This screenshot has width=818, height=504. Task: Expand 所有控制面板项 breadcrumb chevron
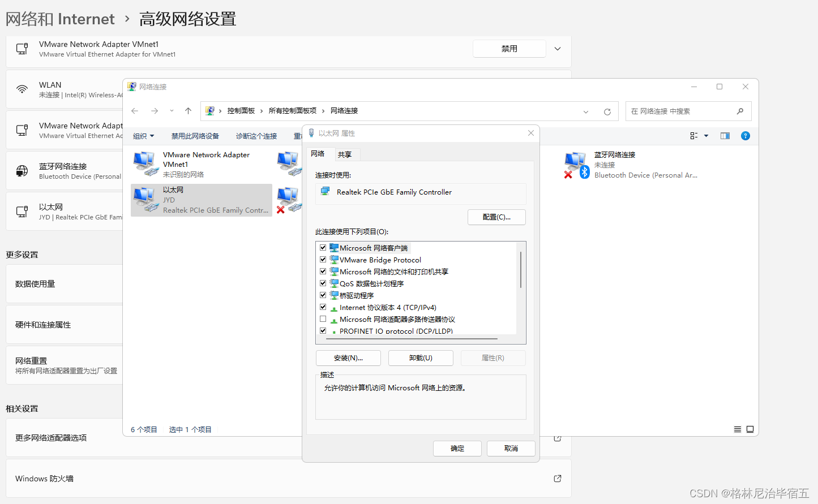point(323,111)
